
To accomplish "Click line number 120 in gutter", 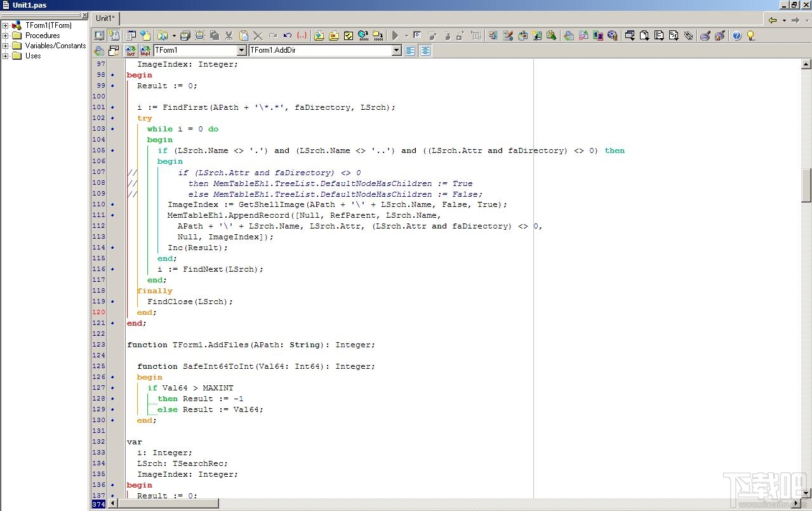I will click(98, 312).
